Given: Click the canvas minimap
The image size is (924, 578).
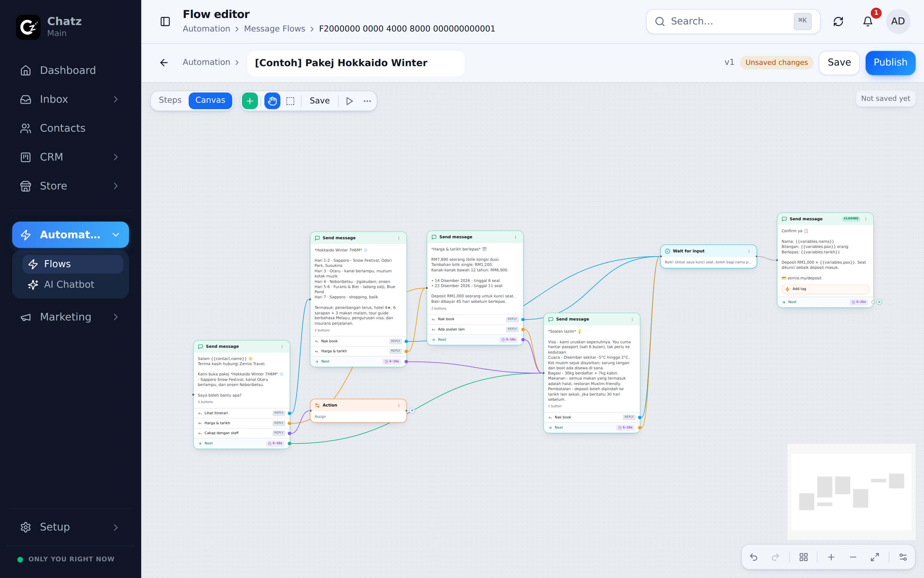Looking at the screenshot, I should pyautogui.click(x=851, y=492).
